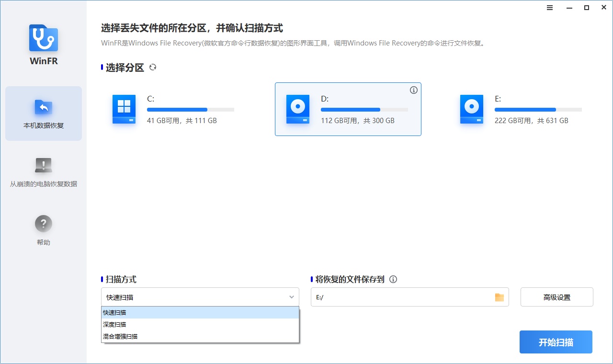Screen dimensions: 613x364
Task: Click '112 GB可用，共 300 GB' text
Action: (358, 121)
